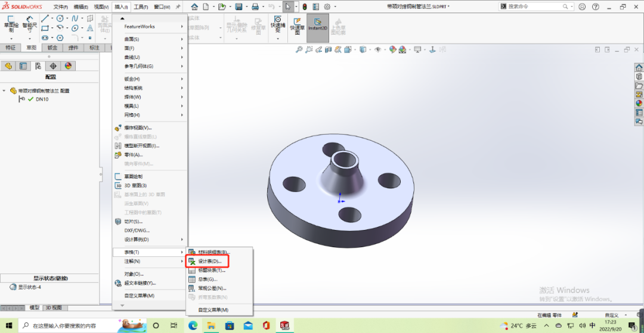Click the Quick Snaps (快速捕捉) icon
The height and width of the screenshot is (333, 644).
(278, 24)
